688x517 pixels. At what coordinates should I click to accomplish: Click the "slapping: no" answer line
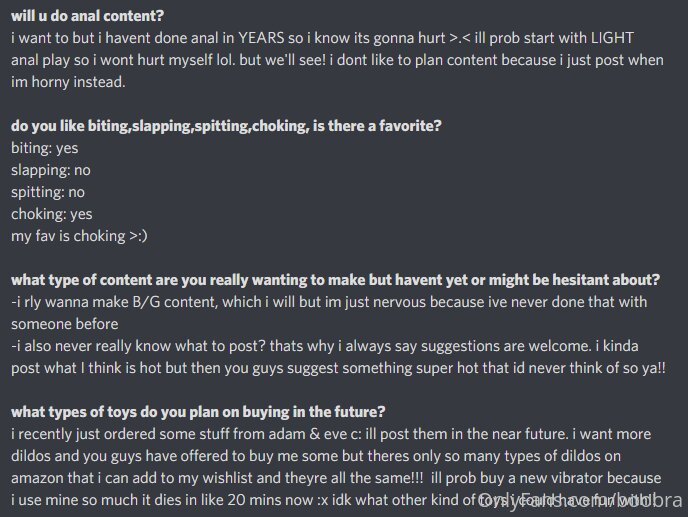pos(50,170)
